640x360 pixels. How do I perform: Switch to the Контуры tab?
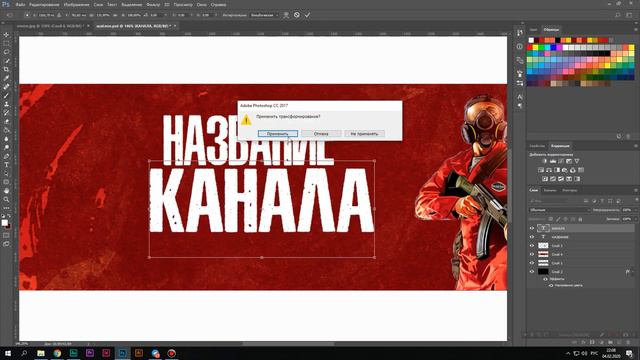[569, 190]
